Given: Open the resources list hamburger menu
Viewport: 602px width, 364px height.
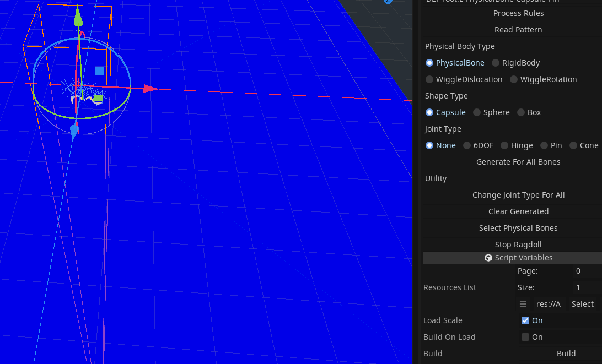Looking at the screenshot, I should pyautogui.click(x=523, y=304).
